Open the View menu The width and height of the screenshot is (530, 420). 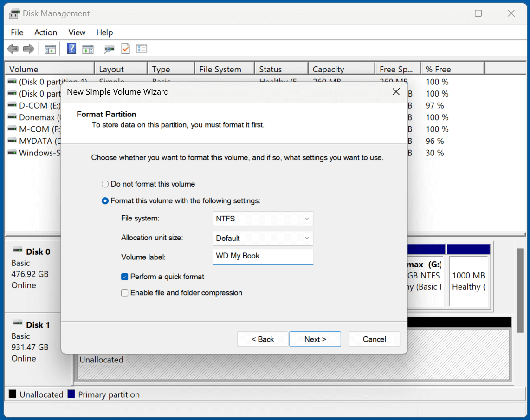click(x=77, y=32)
